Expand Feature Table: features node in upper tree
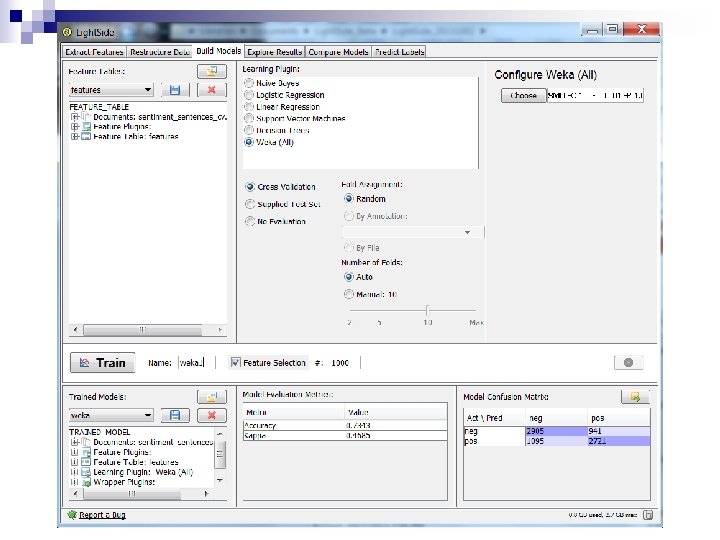The height and width of the screenshot is (540, 720). click(75, 136)
